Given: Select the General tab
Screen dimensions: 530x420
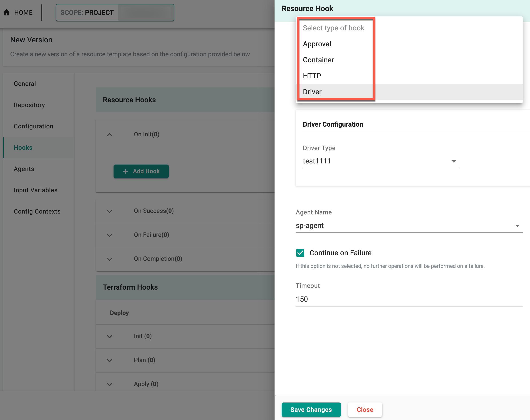Looking at the screenshot, I should [25, 84].
